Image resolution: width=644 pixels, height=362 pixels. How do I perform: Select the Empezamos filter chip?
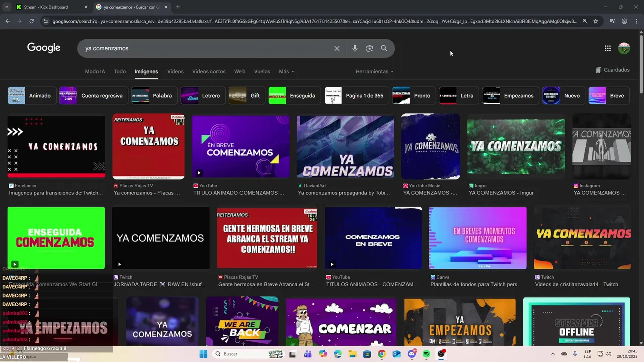511,96
